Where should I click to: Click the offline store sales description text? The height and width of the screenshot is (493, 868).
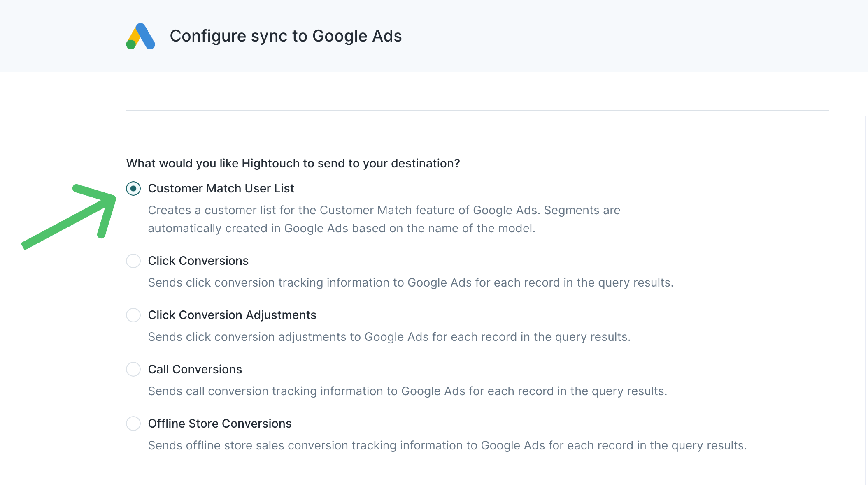(447, 446)
